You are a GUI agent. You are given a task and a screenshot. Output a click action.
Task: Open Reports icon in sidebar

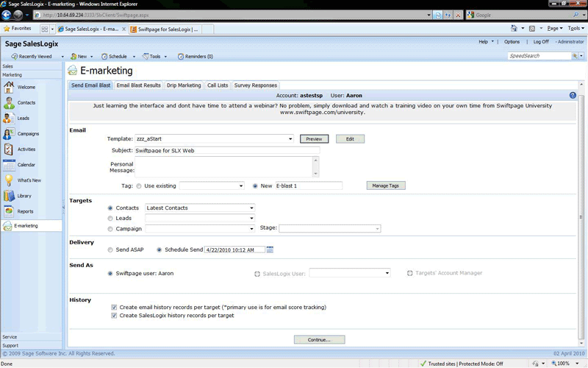9,211
